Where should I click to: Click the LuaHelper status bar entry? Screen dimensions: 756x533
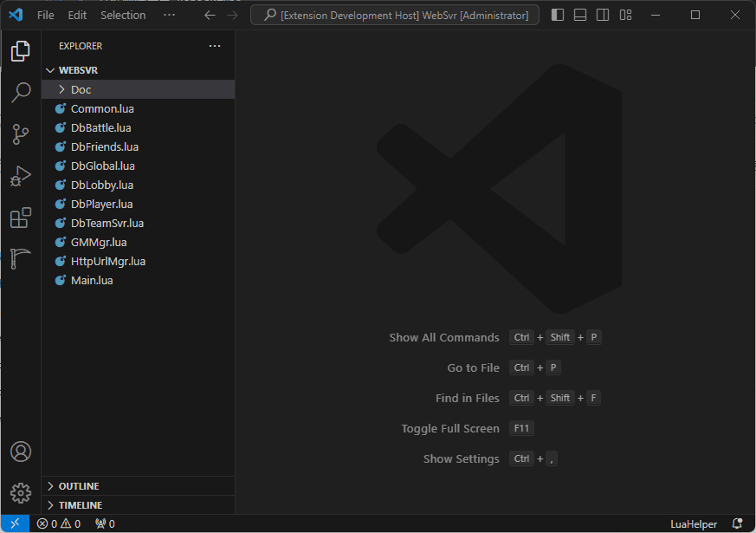click(694, 524)
